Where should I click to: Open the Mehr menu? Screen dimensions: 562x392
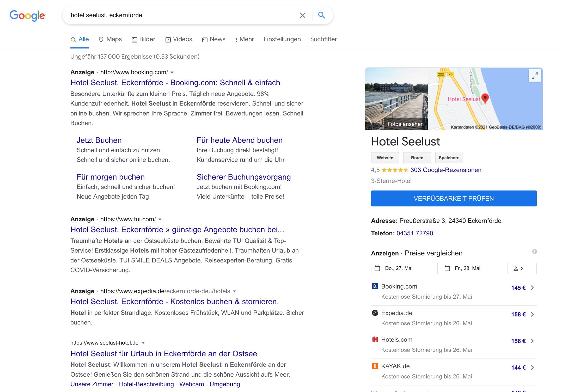[244, 39]
